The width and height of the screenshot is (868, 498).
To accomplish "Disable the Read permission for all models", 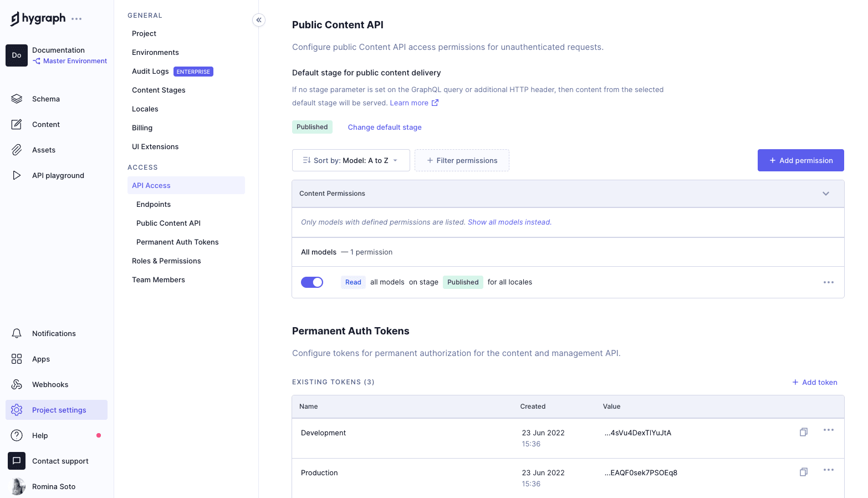I will click(x=312, y=282).
